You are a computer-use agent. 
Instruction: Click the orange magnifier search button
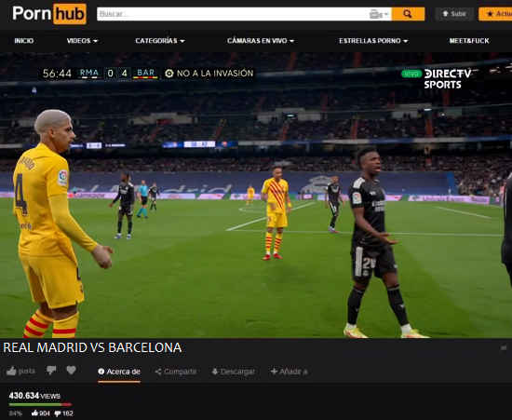click(408, 14)
